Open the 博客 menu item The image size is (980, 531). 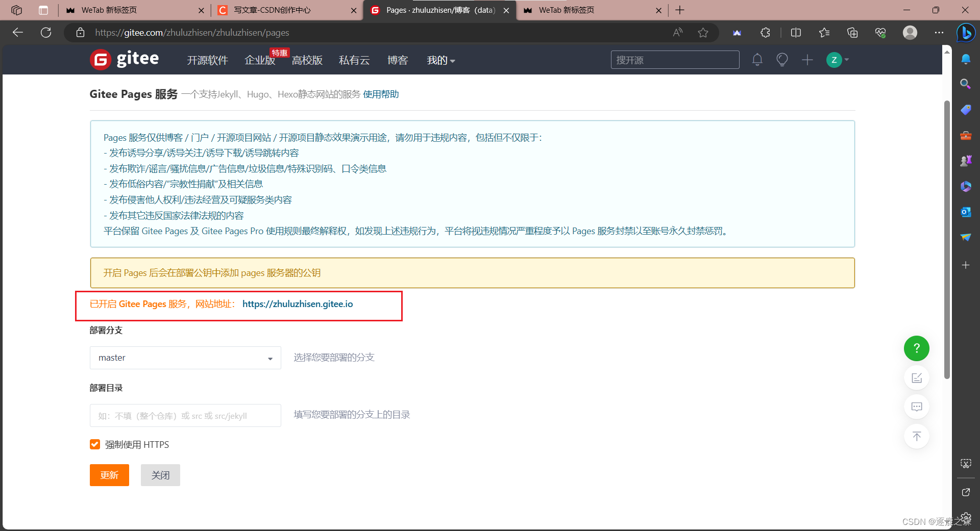397,60
